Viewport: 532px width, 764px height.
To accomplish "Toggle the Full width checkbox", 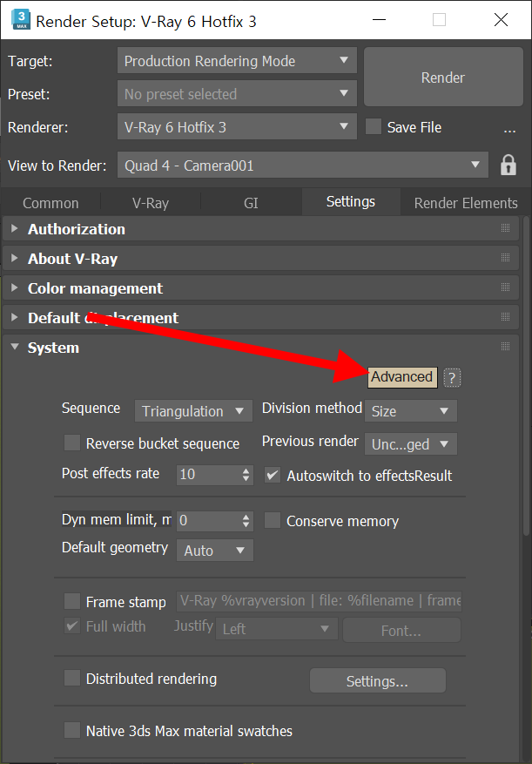I will pos(72,626).
